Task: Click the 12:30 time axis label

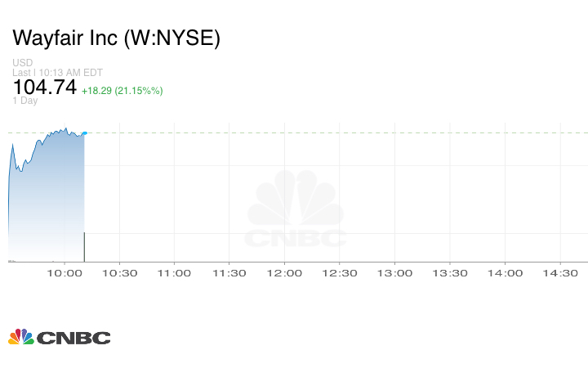Action: [339, 273]
